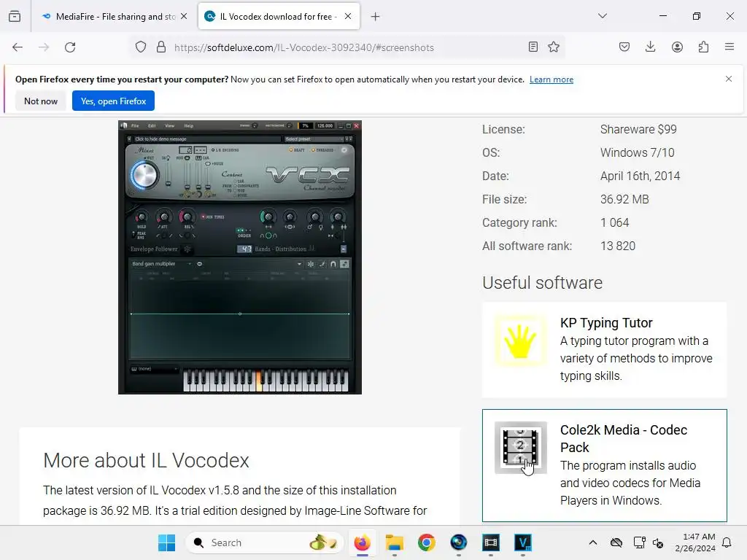This screenshot has width=747, height=560.
Task: Select the '13 820' software rank value
Action: point(617,246)
